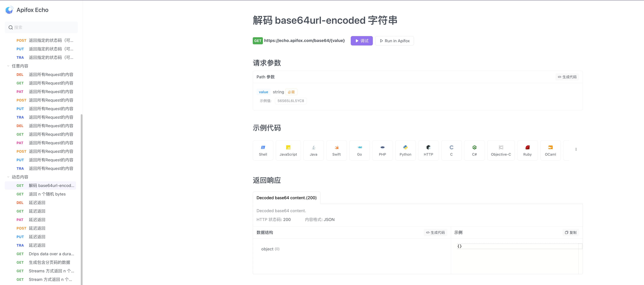Open GET 生成包含分页码的数据 item
The height and width of the screenshot is (285, 644).
pos(41,262)
